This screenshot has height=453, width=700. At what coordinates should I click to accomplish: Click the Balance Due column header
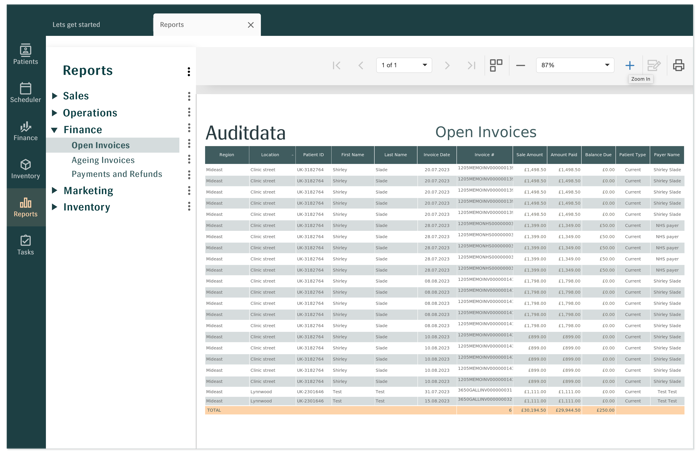[x=598, y=155]
